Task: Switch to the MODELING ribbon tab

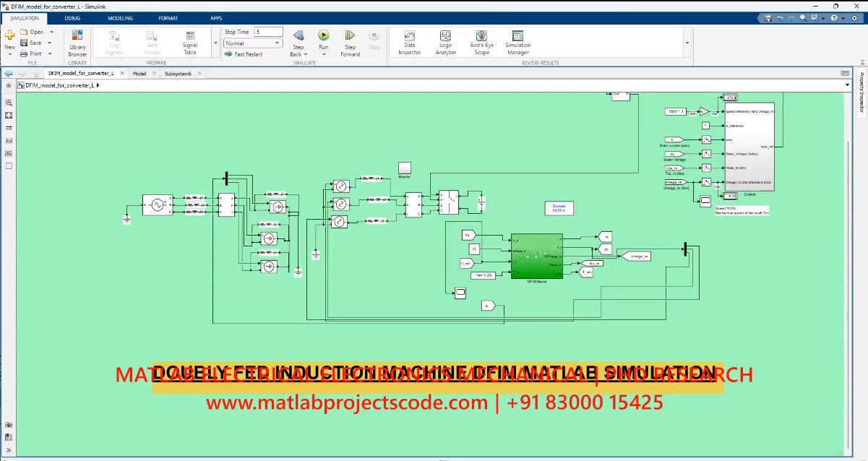Action: (120, 17)
